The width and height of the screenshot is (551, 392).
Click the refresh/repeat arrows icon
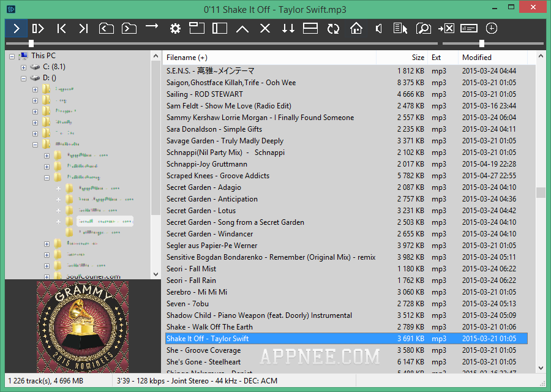point(333,28)
